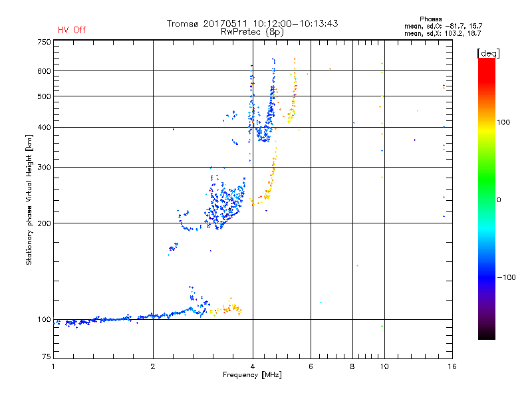This screenshot has width=532, height=399.
Task: Click the isolated green point below 100 km at 10 MHz
Action: click(x=382, y=327)
